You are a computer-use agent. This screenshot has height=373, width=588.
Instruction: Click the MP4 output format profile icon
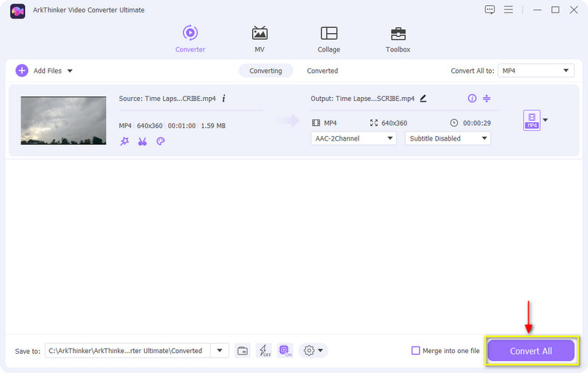pos(531,120)
